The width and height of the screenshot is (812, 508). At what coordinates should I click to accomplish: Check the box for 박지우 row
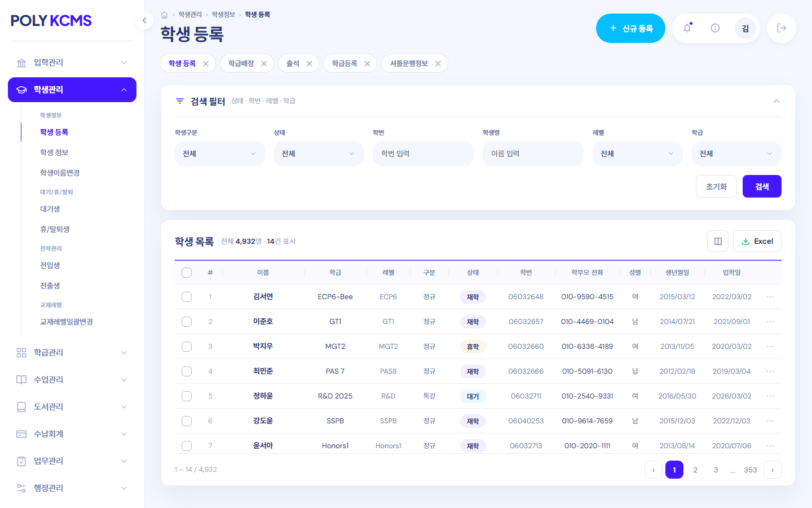click(187, 347)
